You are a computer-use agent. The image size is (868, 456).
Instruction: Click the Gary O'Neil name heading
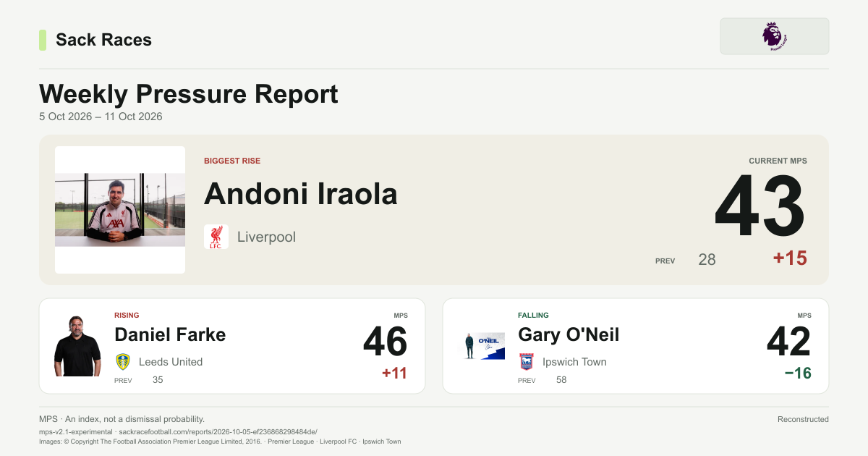pos(569,335)
